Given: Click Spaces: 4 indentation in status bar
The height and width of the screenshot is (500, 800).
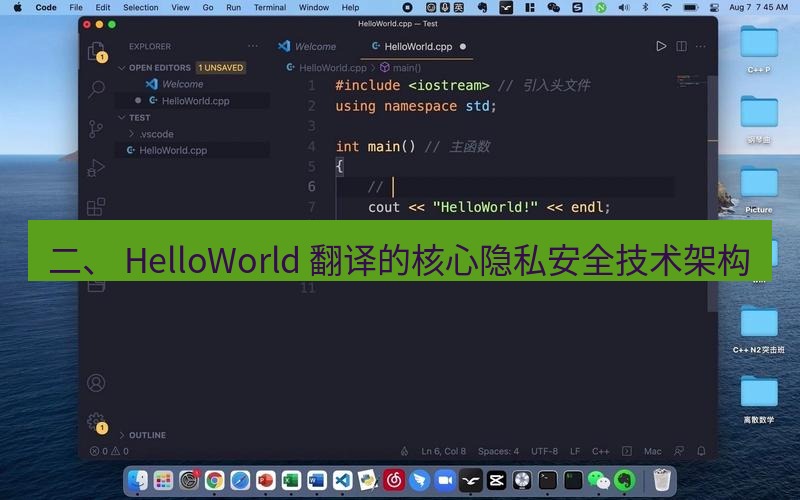Looking at the screenshot, I should (x=498, y=451).
